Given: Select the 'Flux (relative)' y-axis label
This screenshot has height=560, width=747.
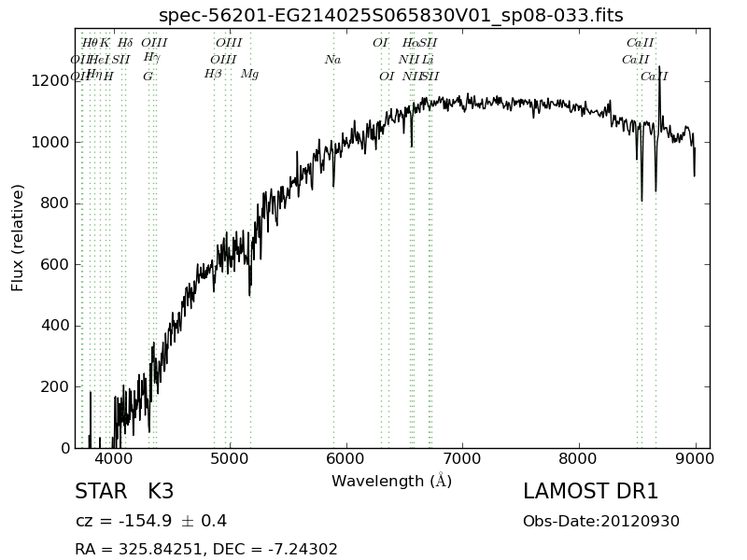Looking at the screenshot, I should pos(17,238).
